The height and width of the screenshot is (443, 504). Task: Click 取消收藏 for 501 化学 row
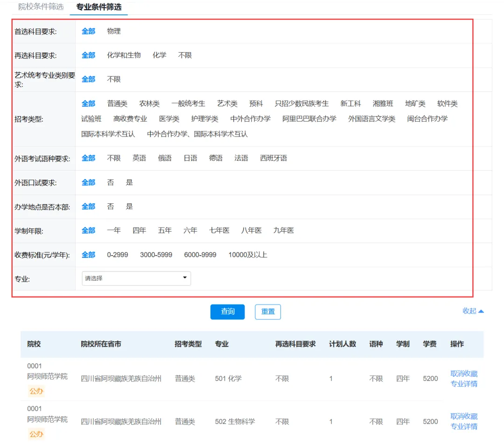[464, 374]
